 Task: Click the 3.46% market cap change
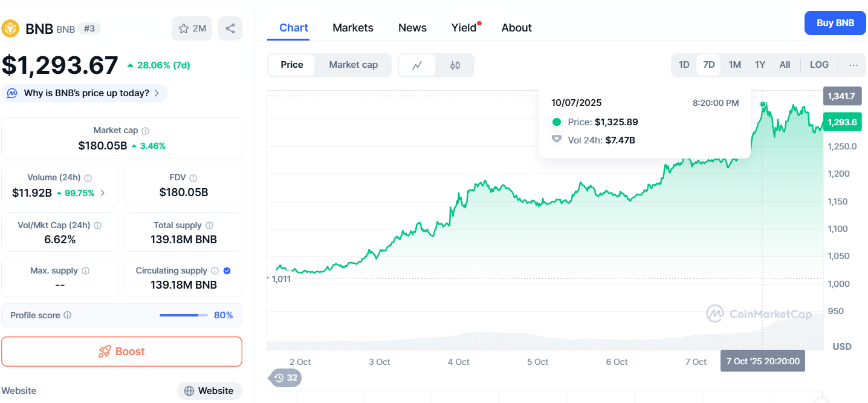pos(149,146)
